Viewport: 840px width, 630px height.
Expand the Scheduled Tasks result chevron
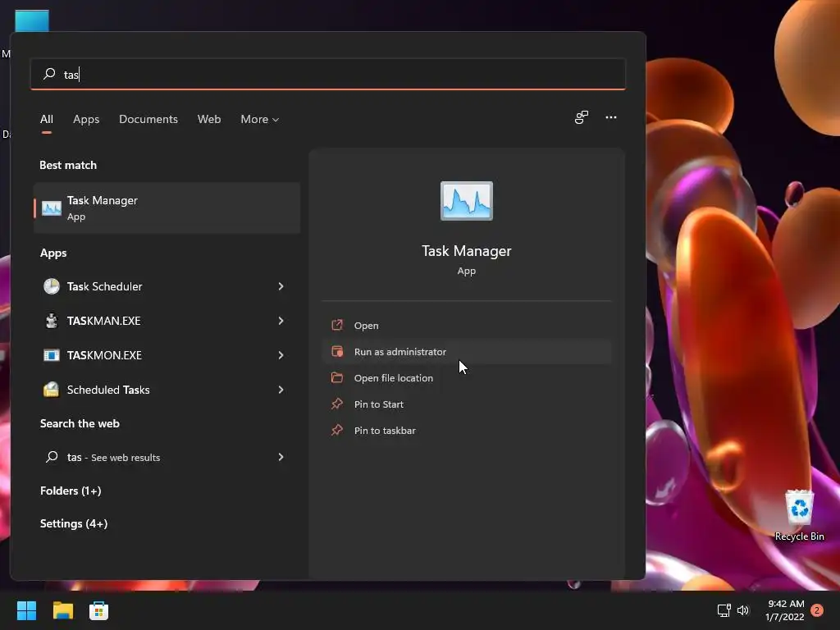[x=281, y=390]
